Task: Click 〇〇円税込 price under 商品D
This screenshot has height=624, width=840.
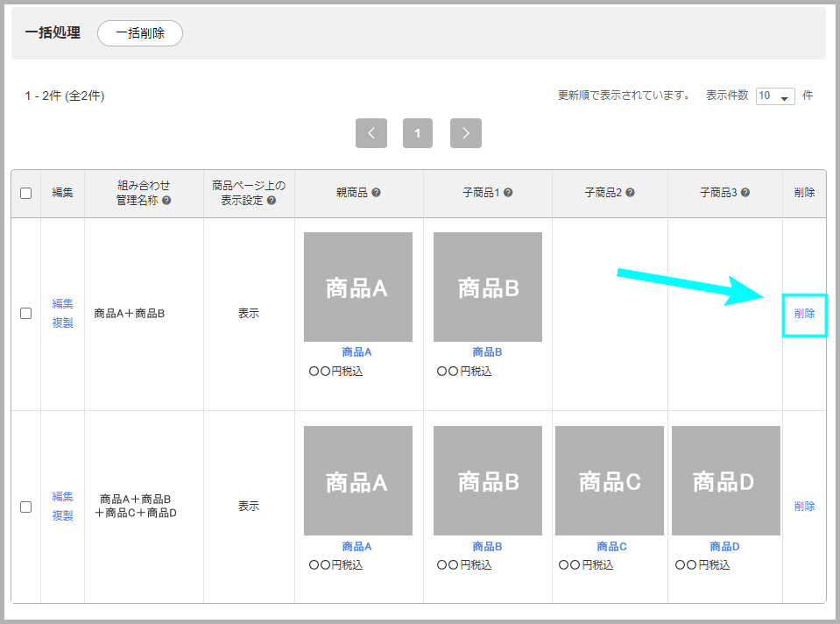Action: [702, 565]
